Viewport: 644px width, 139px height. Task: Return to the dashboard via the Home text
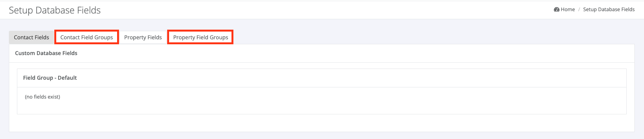(x=568, y=9)
